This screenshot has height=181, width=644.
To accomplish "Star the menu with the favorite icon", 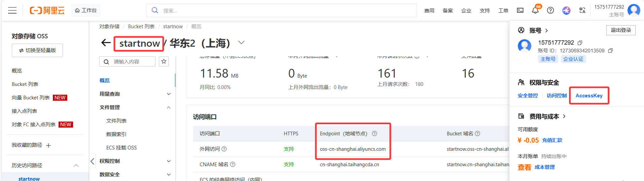I will 164,61.
